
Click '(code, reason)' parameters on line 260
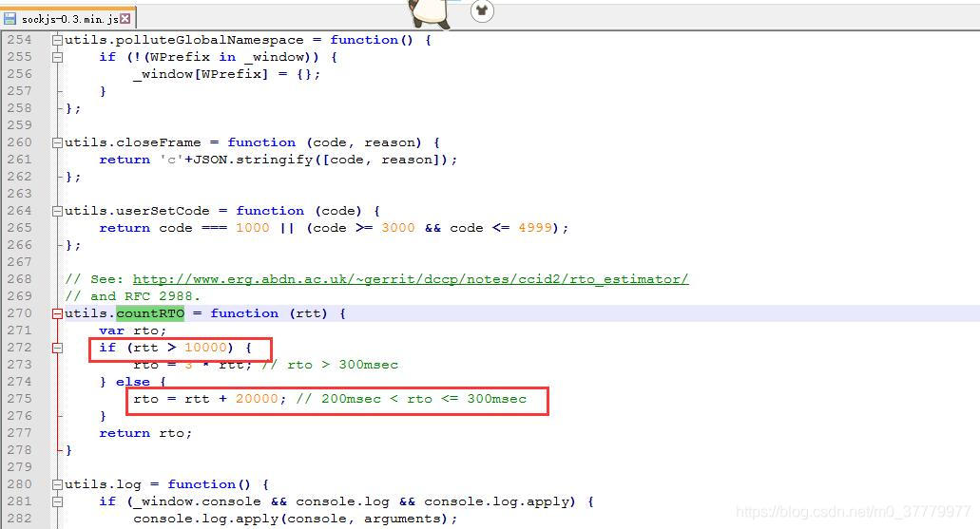click(364, 142)
